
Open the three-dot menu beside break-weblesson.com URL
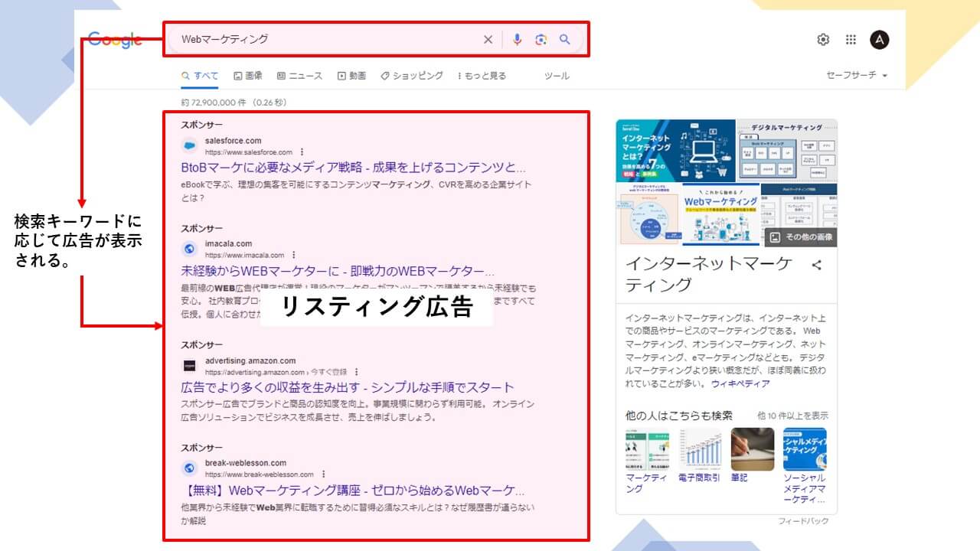[x=323, y=474]
